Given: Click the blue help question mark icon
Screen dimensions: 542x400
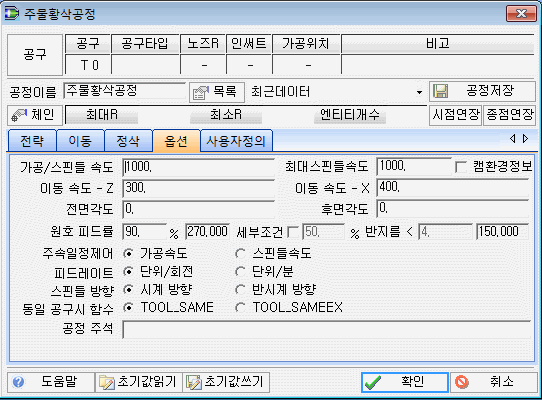Looking at the screenshot, I should 18,382.
